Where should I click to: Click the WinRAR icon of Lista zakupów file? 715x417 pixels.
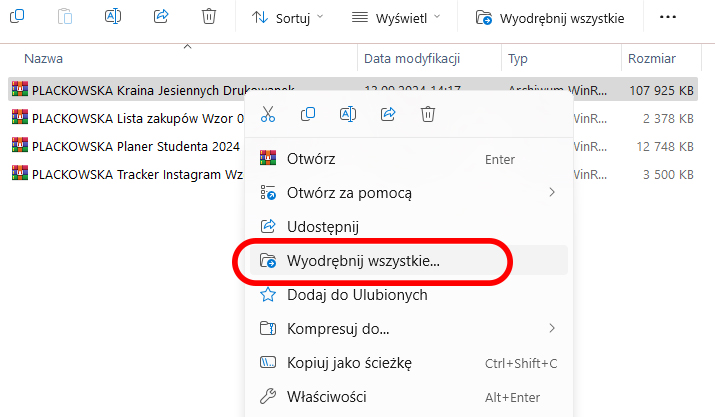(x=20, y=117)
